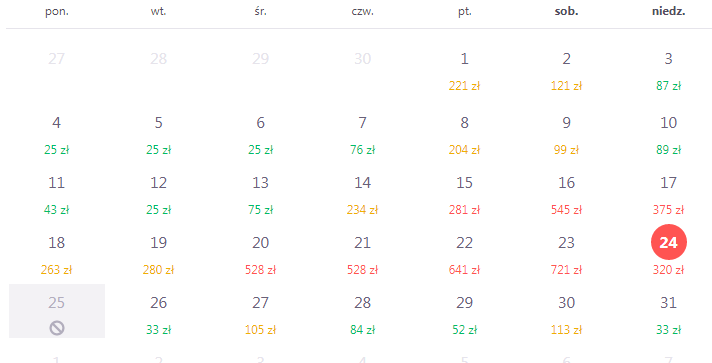Select day 20 priced 528 zł
The image size is (712, 363).
[261, 255]
